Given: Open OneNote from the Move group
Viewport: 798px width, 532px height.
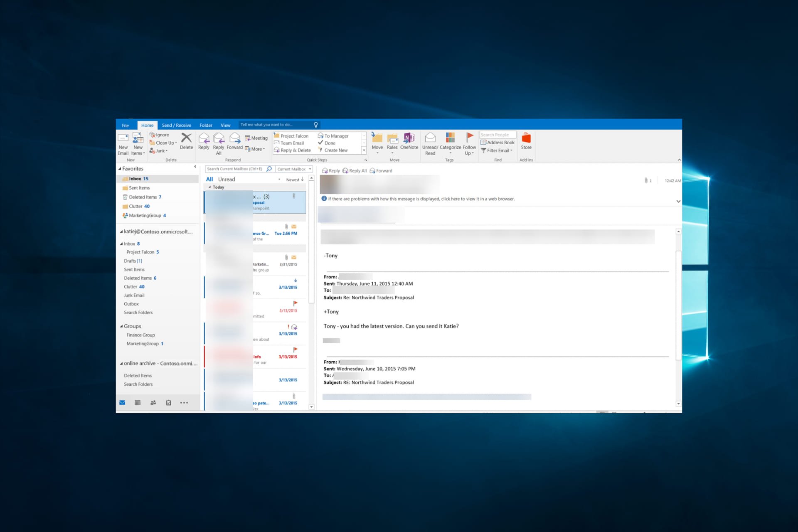Looking at the screenshot, I should point(409,138).
